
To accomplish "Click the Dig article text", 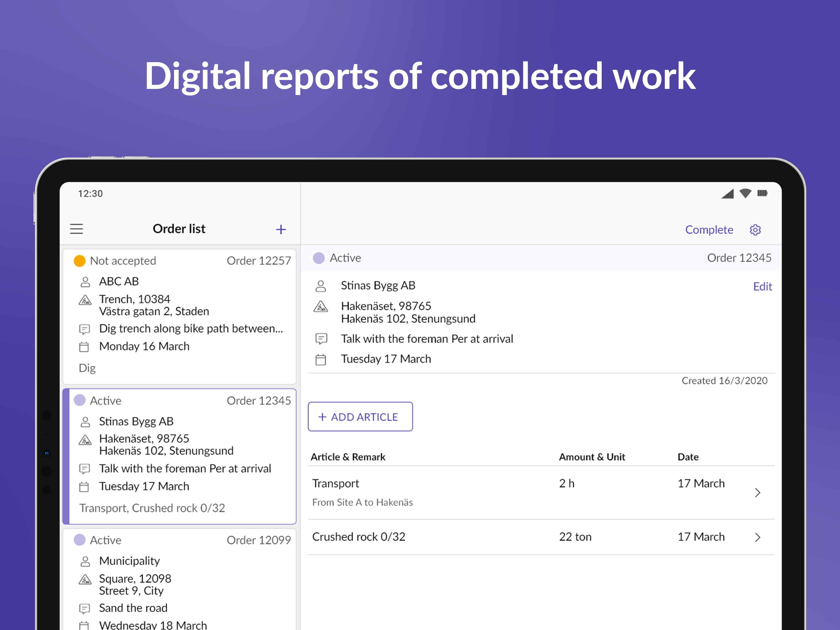I will [x=87, y=368].
